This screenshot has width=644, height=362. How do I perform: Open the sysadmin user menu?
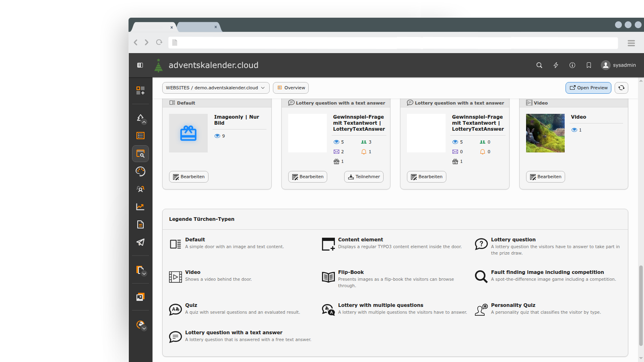click(x=619, y=65)
